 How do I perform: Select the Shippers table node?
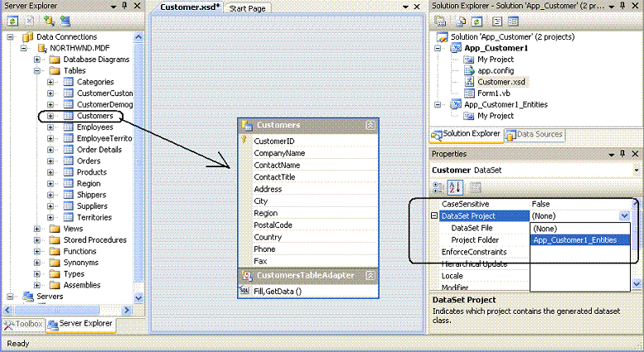[x=92, y=195]
